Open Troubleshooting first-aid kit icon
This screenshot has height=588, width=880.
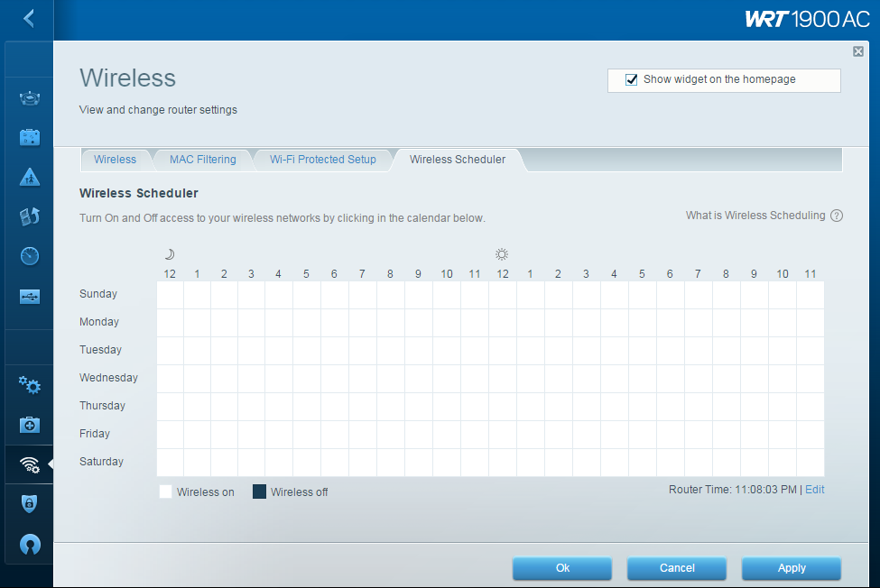(x=29, y=425)
